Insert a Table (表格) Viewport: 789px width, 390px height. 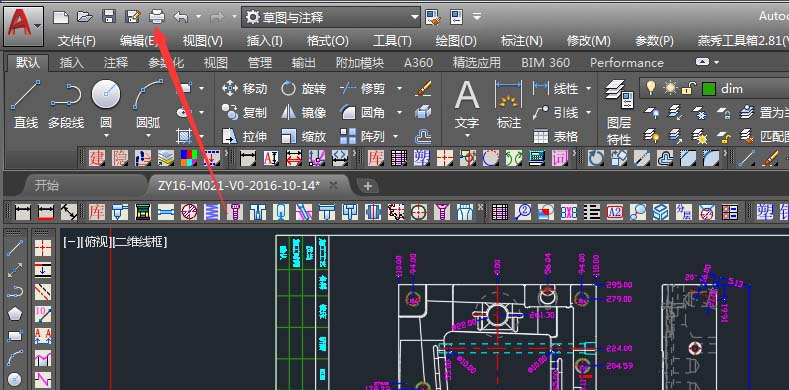[x=556, y=136]
